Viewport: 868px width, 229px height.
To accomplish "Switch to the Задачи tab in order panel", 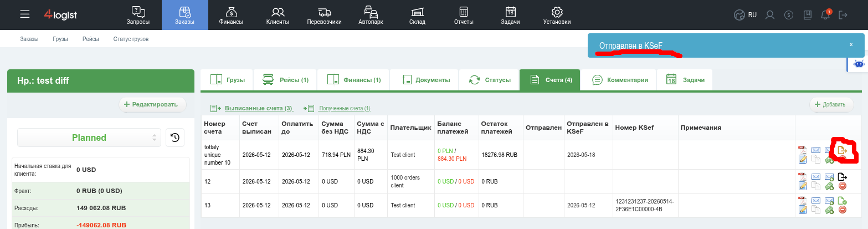I will 685,80.
